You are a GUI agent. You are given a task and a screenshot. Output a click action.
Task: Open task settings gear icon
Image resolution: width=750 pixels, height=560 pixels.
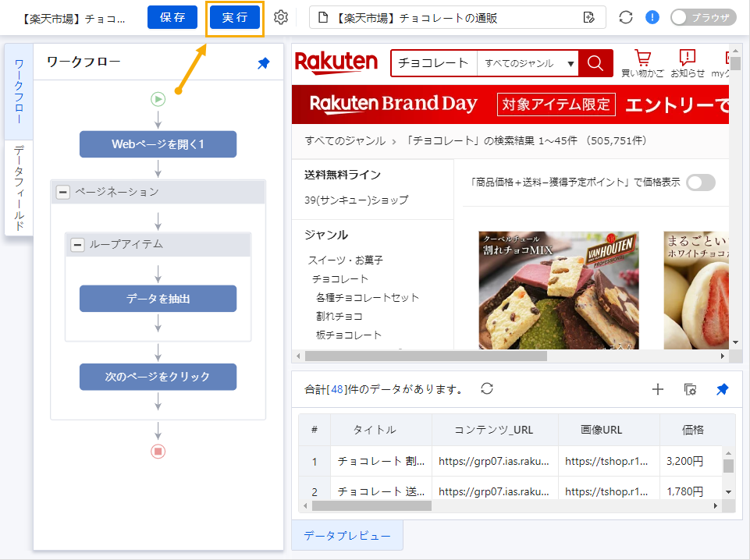(281, 18)
